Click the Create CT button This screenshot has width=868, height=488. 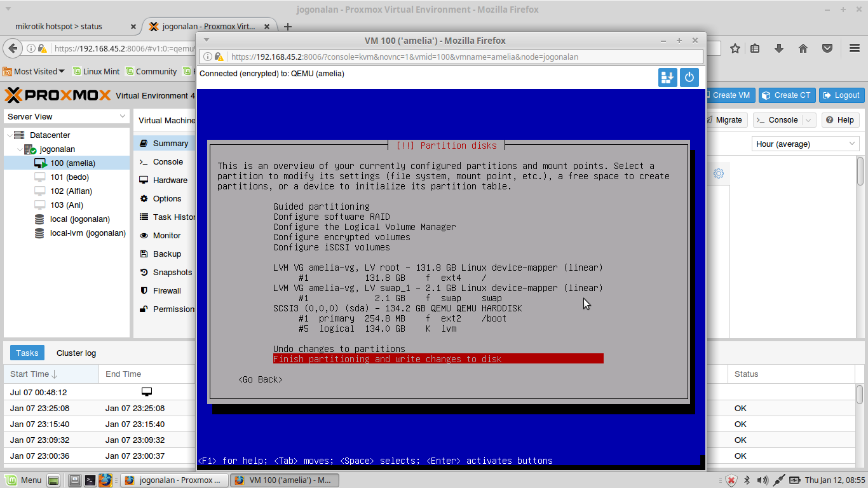pos(786,95)
